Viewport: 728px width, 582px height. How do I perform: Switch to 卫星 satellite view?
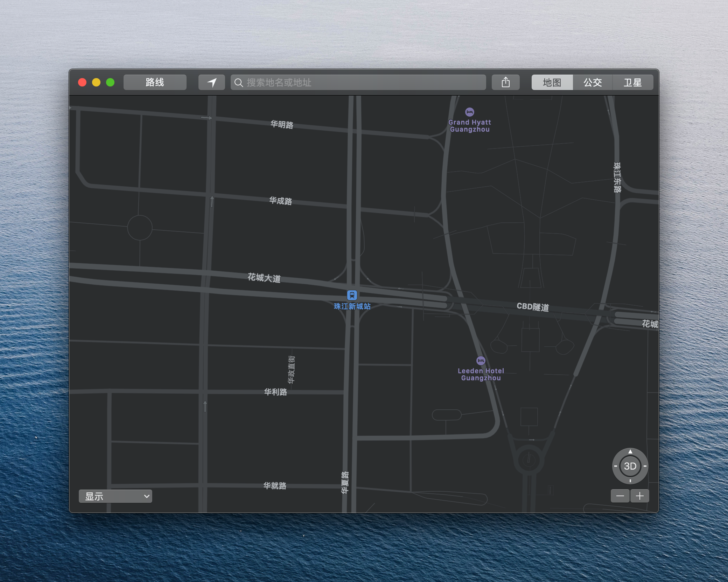coord(632,82)
